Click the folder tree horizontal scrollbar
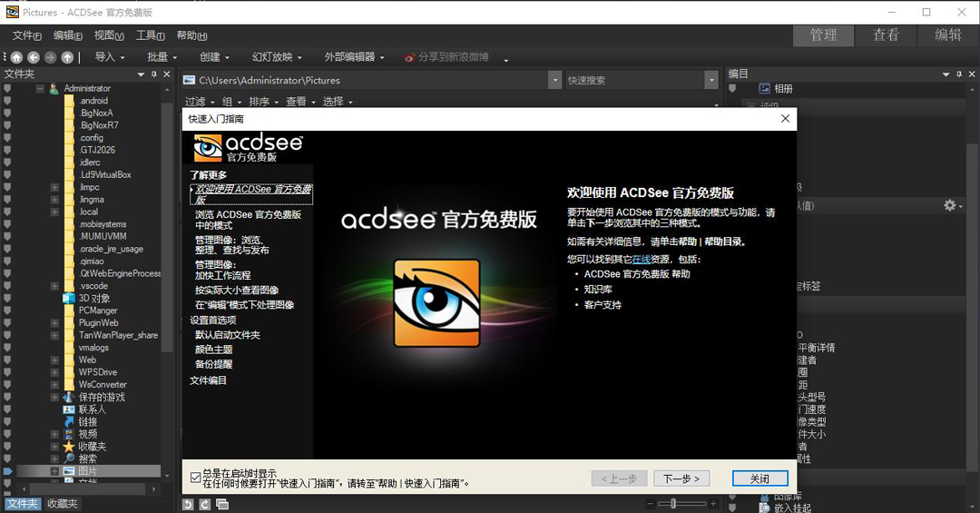The width and height of the screenshot is (980, 513). tap(87, 488)
